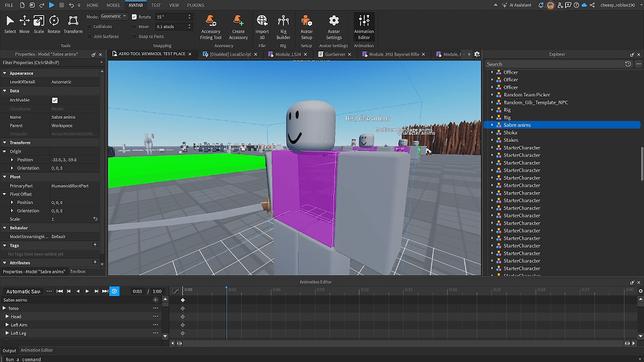Expand Sabre anims in Explorer

pyautogui.click(x=492, y=125)
